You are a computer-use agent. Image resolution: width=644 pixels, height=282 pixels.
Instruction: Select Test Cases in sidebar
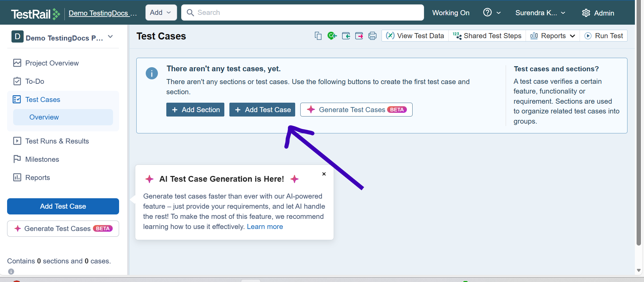pyautogui.click(x=43, y=100)
